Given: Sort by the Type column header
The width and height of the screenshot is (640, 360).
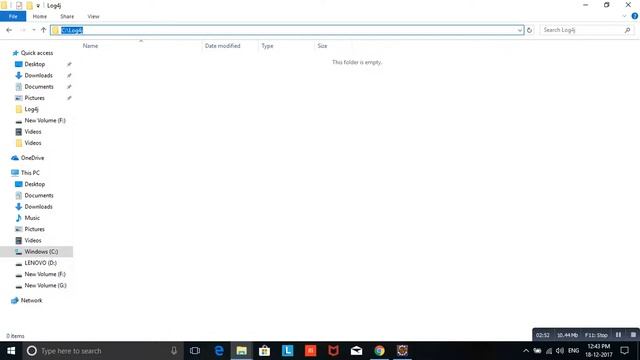Looking at the screenshot, I should (267, 46).
